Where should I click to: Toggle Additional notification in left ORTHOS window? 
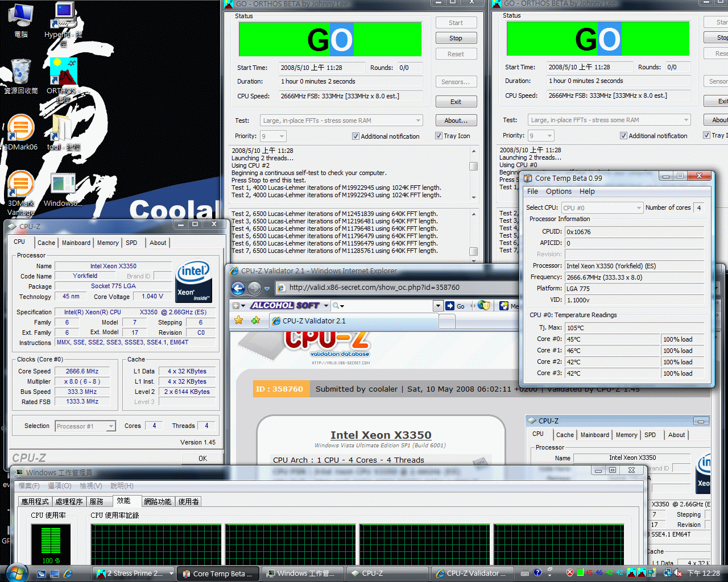coord(355,136)
